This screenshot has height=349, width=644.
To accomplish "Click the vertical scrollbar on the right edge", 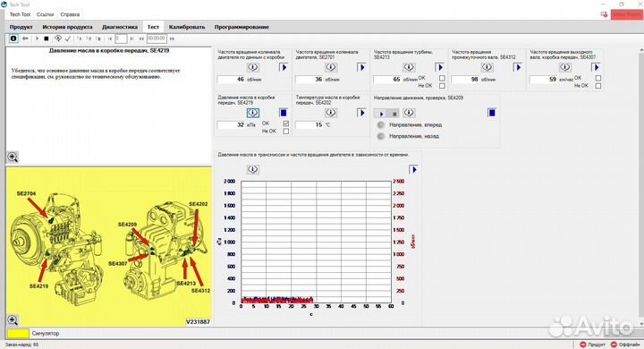I will [x=641, y=187].
